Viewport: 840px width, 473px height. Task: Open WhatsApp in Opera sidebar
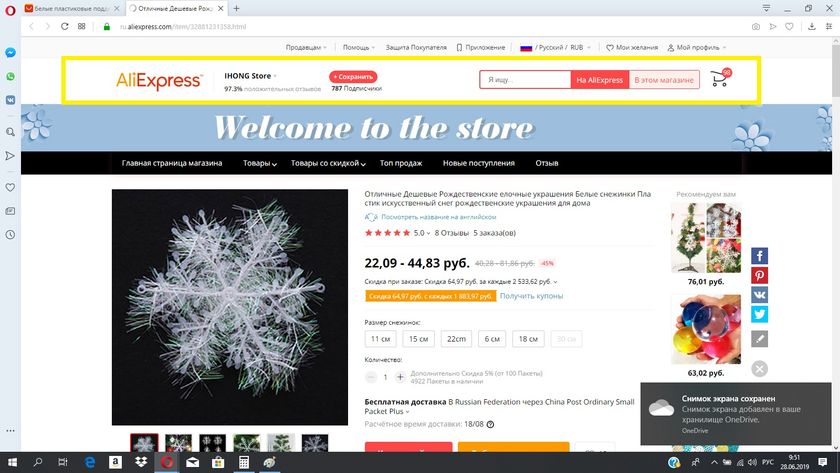coord(10,76)
